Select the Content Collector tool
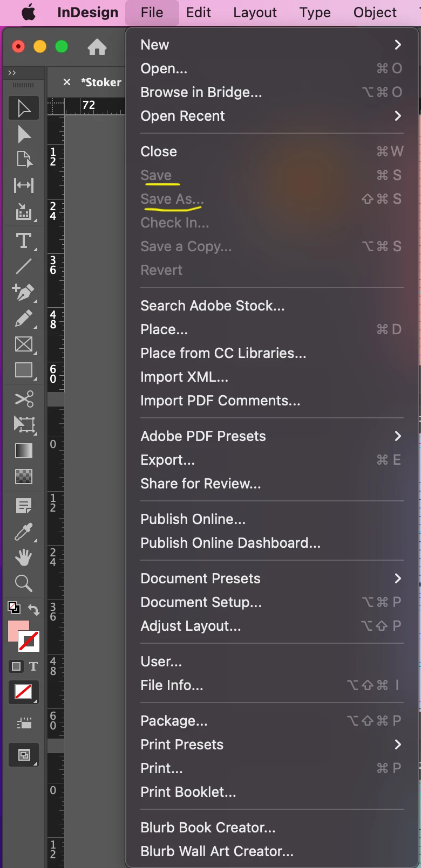Screen dimensions: 421x868 pyautogui.click(x=24, y=212)
